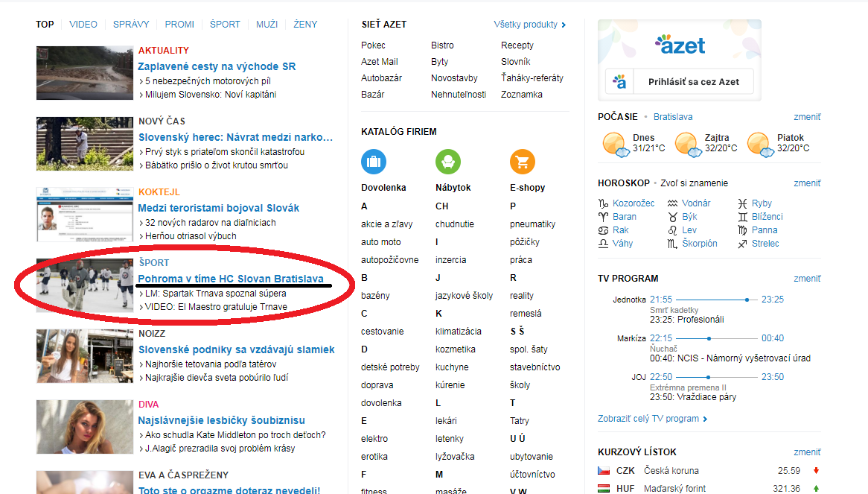Open 'Slovenské podniky sa vzdávajú slamiek' headline

(237, 350)
